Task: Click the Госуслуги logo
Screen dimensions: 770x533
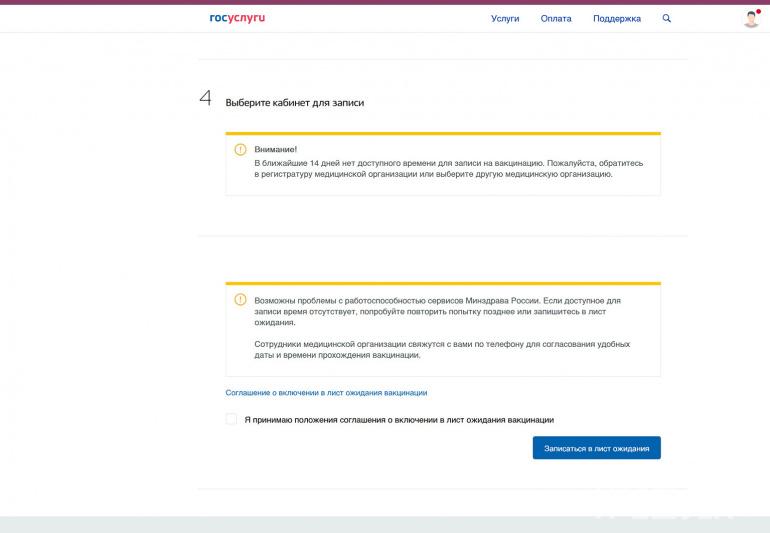Action: 237,18
